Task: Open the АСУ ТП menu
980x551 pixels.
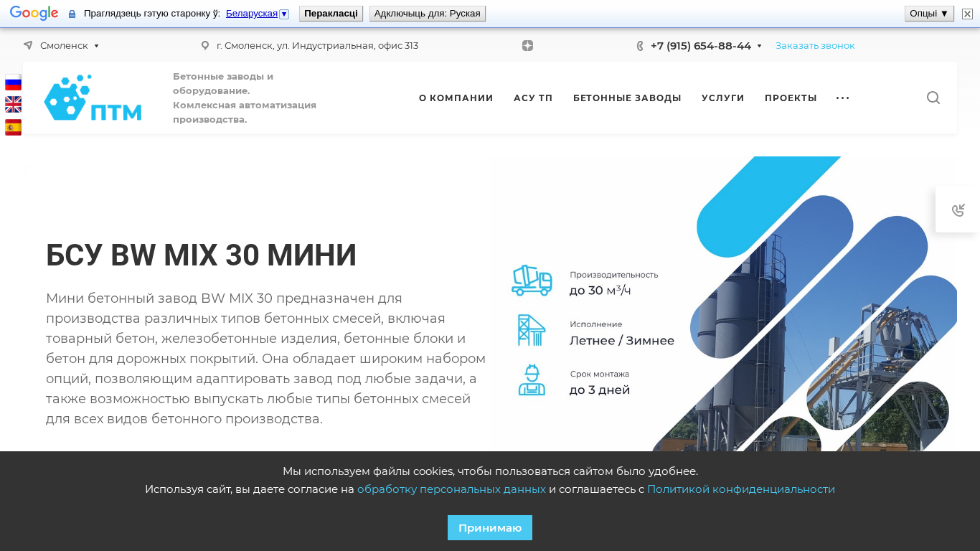Action: coord(533,98)
